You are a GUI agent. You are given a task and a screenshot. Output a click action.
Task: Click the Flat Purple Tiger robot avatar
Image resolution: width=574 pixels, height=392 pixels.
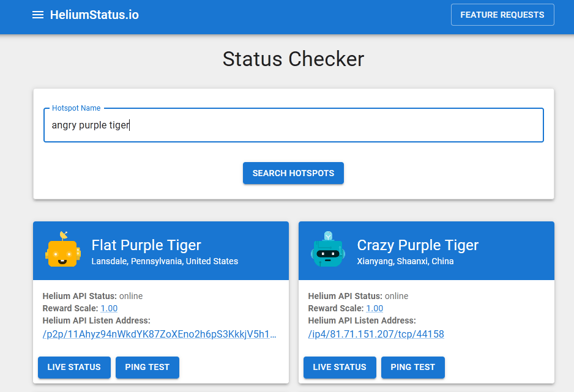tap(63, 250)
